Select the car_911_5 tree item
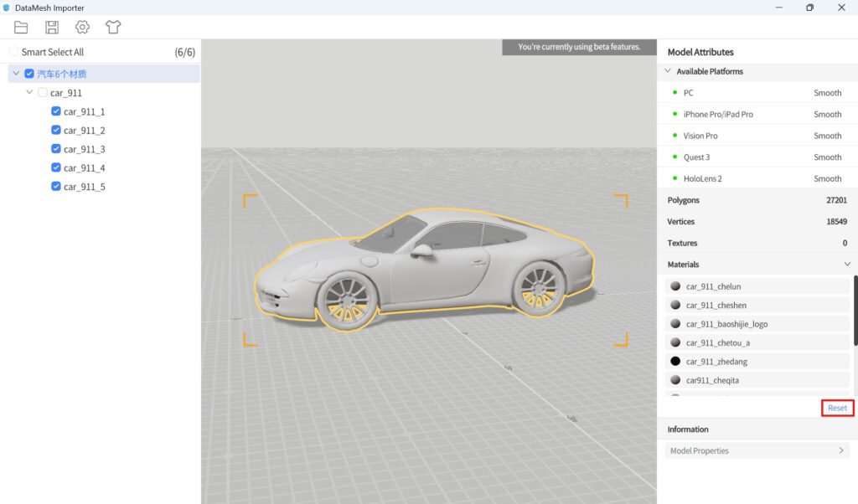Viewport: 858px width, 504px height. coord(84,187)
